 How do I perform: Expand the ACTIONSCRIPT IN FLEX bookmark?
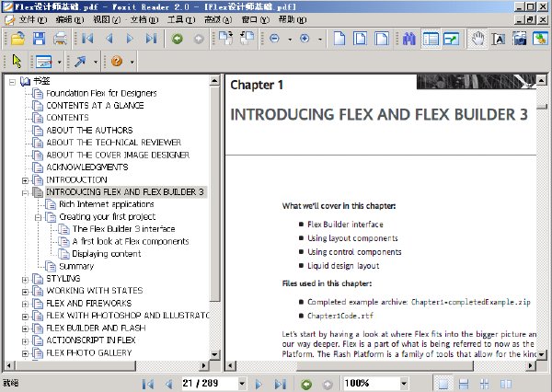[25, 341]
